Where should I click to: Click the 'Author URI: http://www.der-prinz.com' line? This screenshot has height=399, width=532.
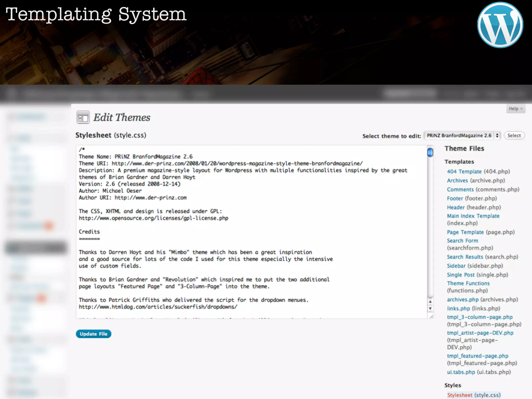point(133,197)
